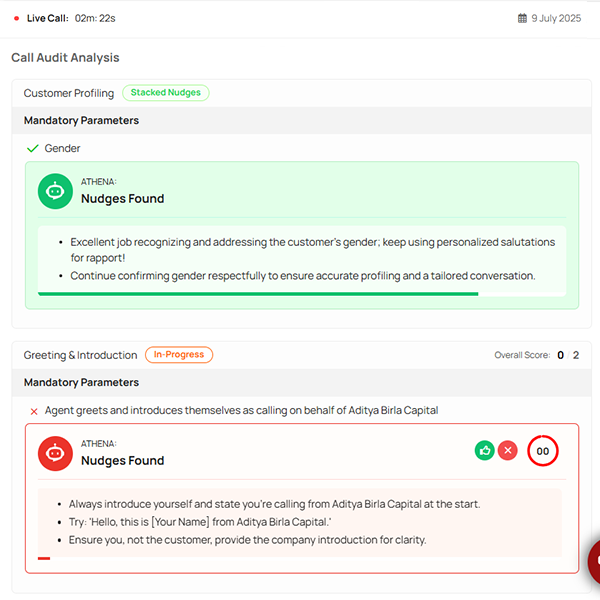
Task: Click the red circular 00 score indicator
Action: pyautogui.click(x=543, y=451)
